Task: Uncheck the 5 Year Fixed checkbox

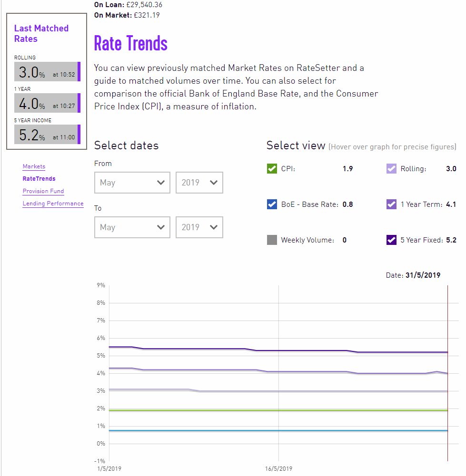Action: coord(391,240)
